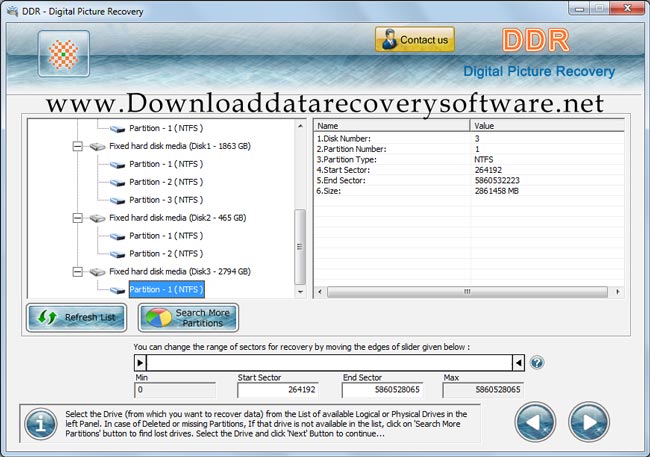Click the details horizontal scrollbar thumb
This screenshot has height=457, width=650.
[x=467, y=292]
